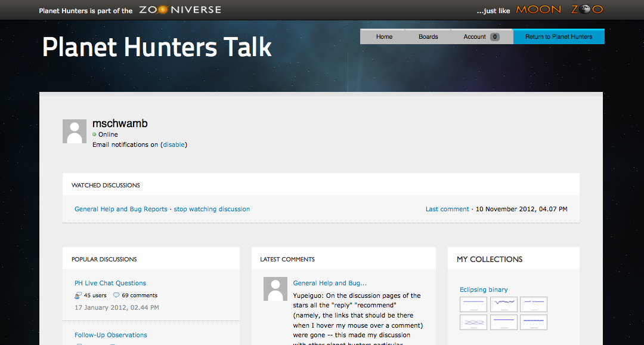Click the Last comment link
Screen dimensions: 644x345
(x=447, y=210)
